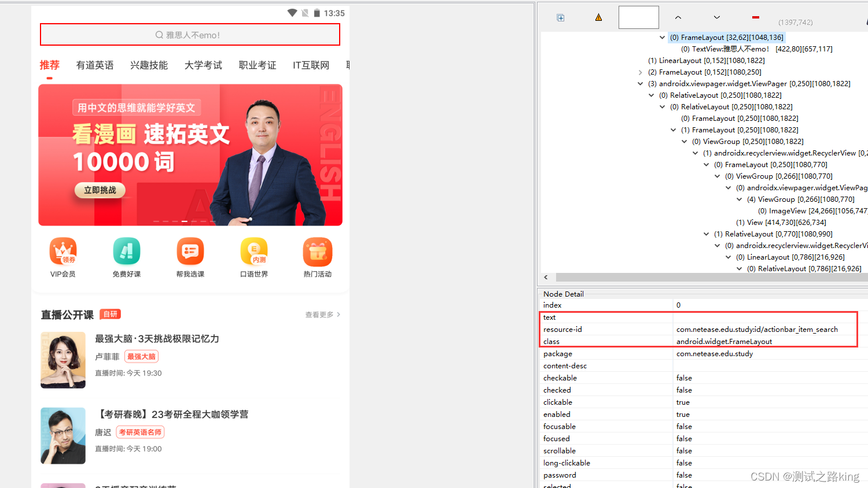Viewport: 868px width, 488px height.
Task: Tap the 考研英语名师 red tag
Action: tap(141, 432)
